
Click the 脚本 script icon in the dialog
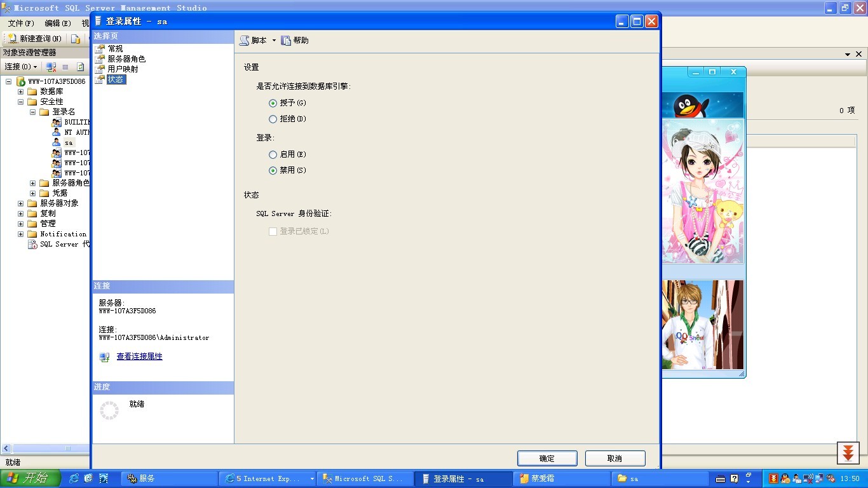point(244,41)
